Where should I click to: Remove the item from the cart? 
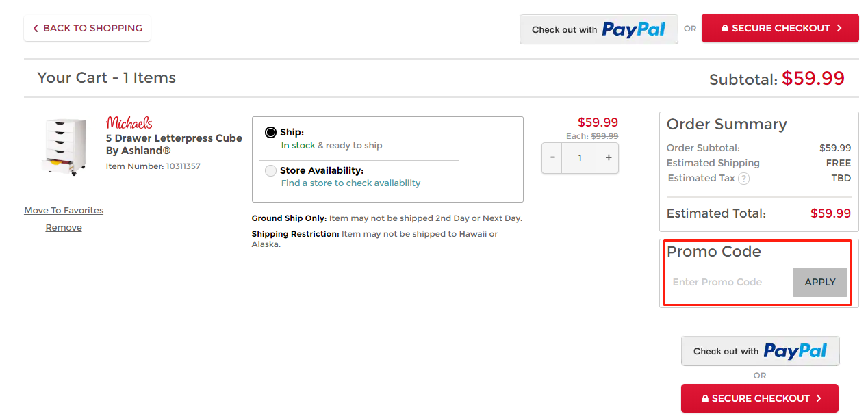click(x=64, y=228)
